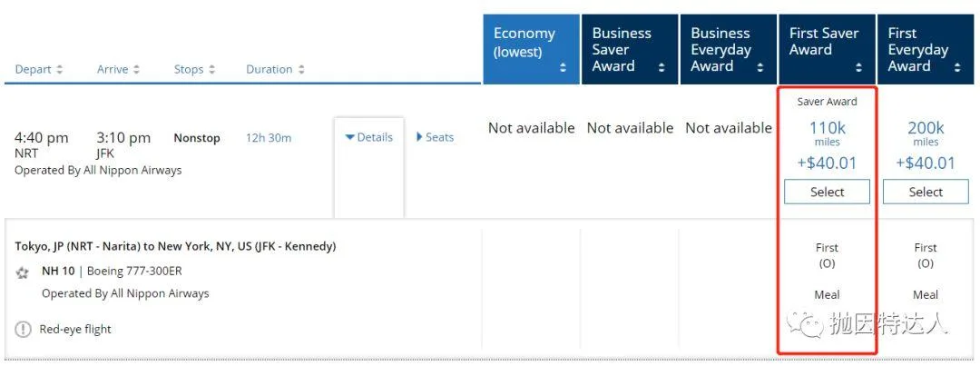The image size is (980, 366).
Task: Select the 110k miles Saver Award
Action: tap(827, 192)
